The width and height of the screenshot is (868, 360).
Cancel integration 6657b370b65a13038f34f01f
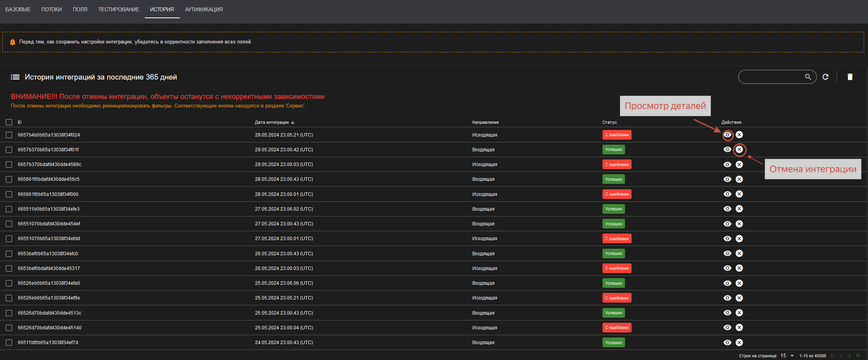pos(740,149)
